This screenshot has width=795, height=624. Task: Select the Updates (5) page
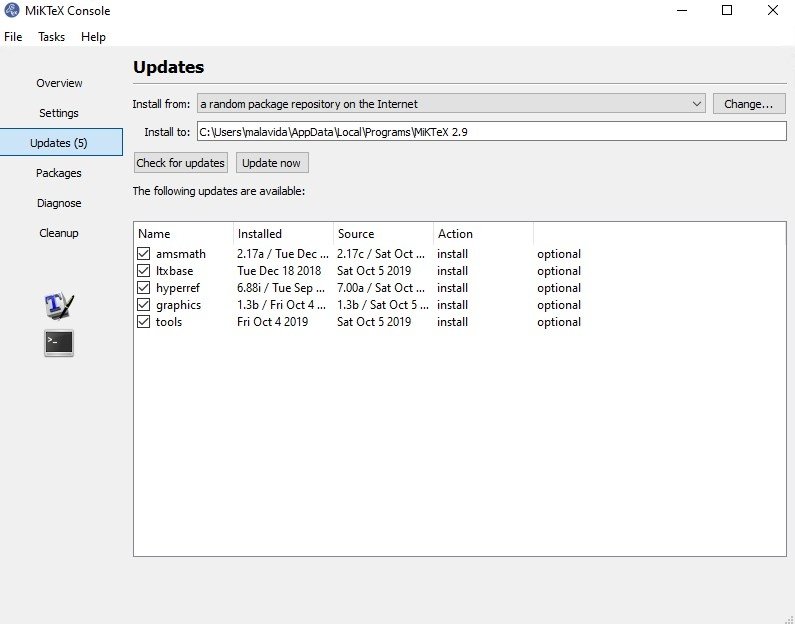coord(61,142)
